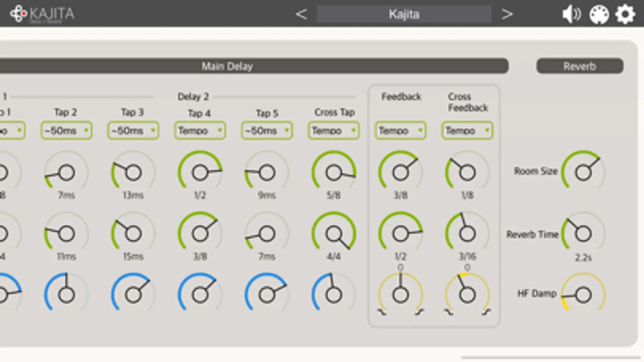Image resolution: width=644 pixels, height=362 pixels.
Task: Click the 2.2s Reverb Time value
Action: point(583,257)
